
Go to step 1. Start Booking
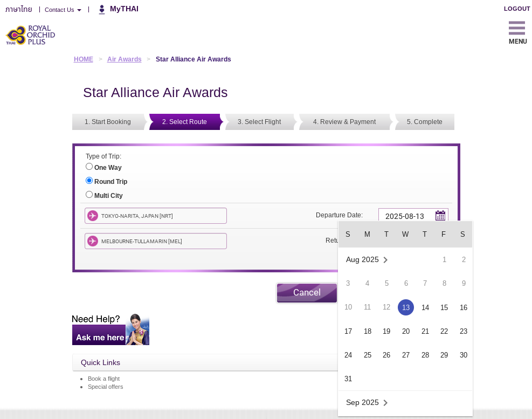point(108,122)
